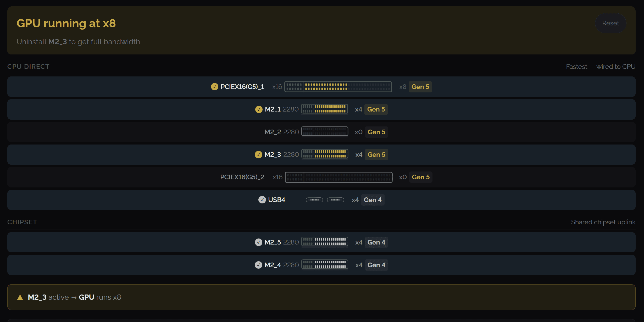Click the empty M2_2 connector graphic
644x322 pixels.
point(325,132)
